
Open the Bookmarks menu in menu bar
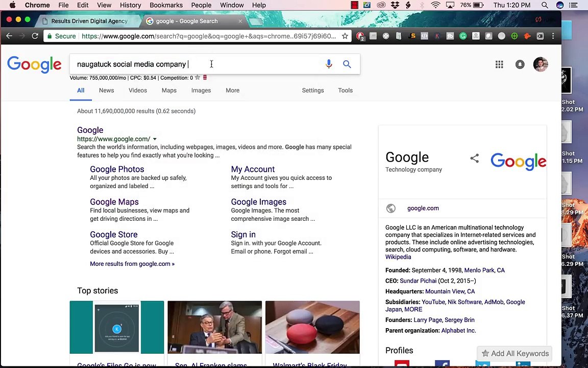click(166, 5)
